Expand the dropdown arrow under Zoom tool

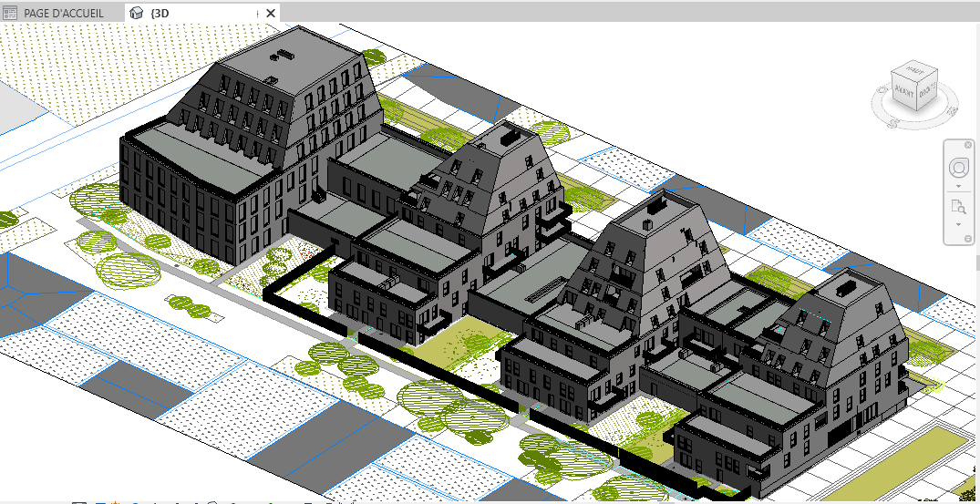[x=958, y=223]
